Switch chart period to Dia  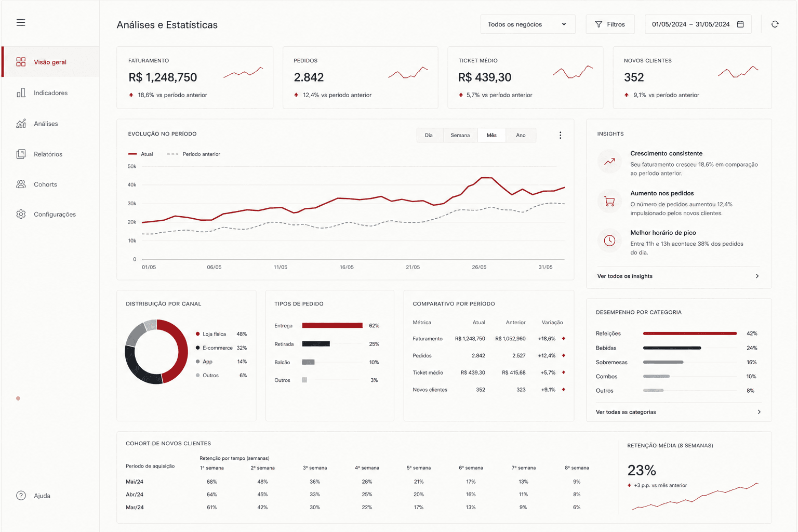[429, 135]
